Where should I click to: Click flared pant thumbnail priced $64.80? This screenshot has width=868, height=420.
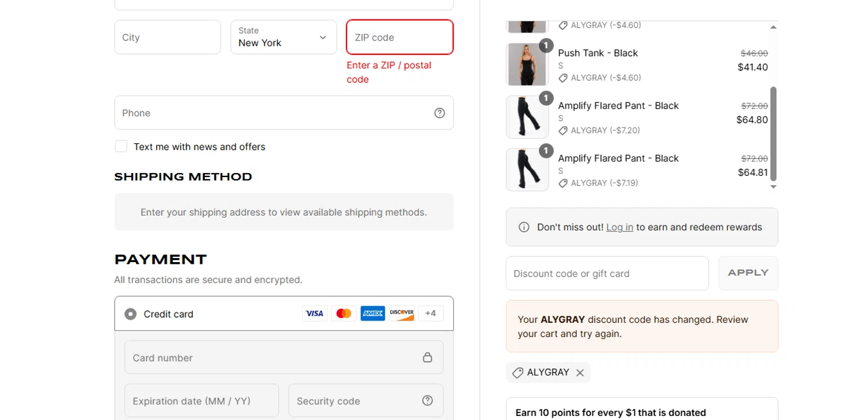click(527, 117)
